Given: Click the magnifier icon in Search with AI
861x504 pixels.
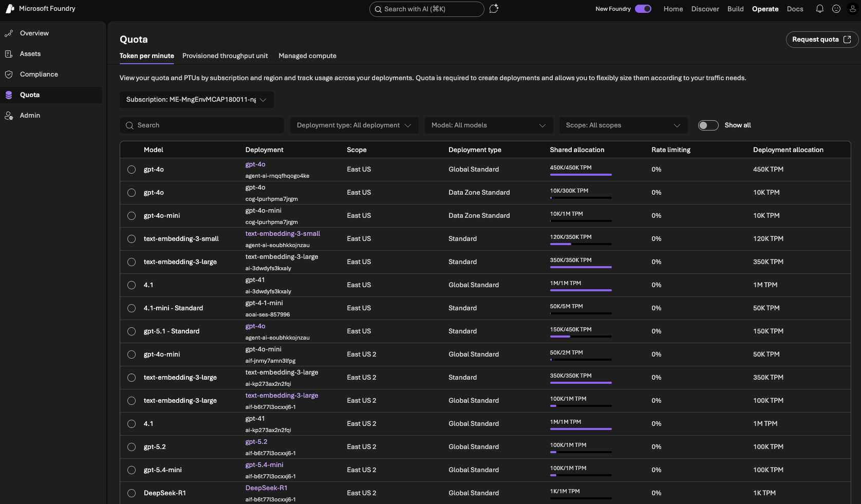Looking at the screenshot, I should [x=378, y=9].
